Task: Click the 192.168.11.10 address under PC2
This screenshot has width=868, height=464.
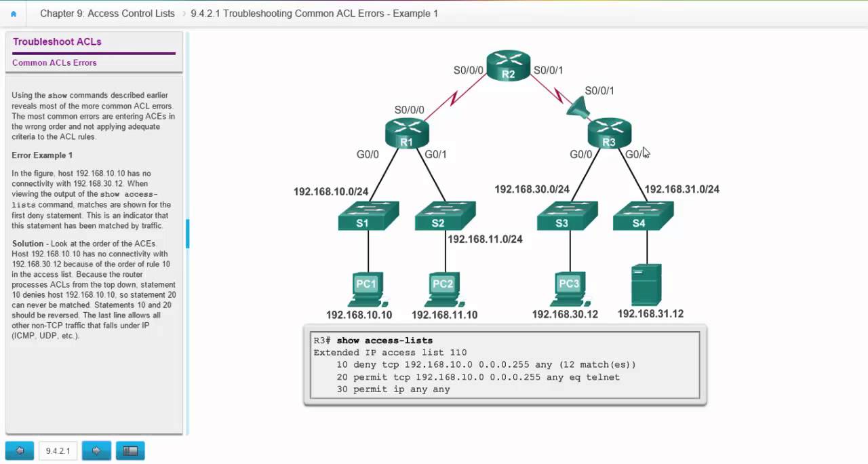Action: pos(445,315)
